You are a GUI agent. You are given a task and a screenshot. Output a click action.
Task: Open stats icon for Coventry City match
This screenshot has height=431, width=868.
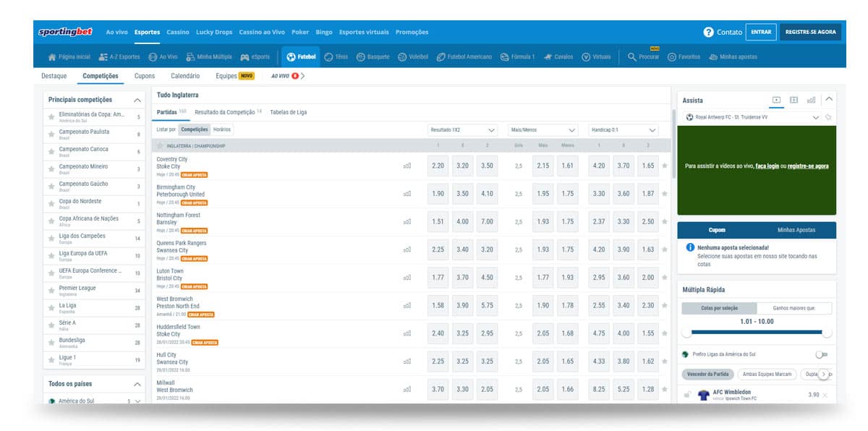[407, 166]
